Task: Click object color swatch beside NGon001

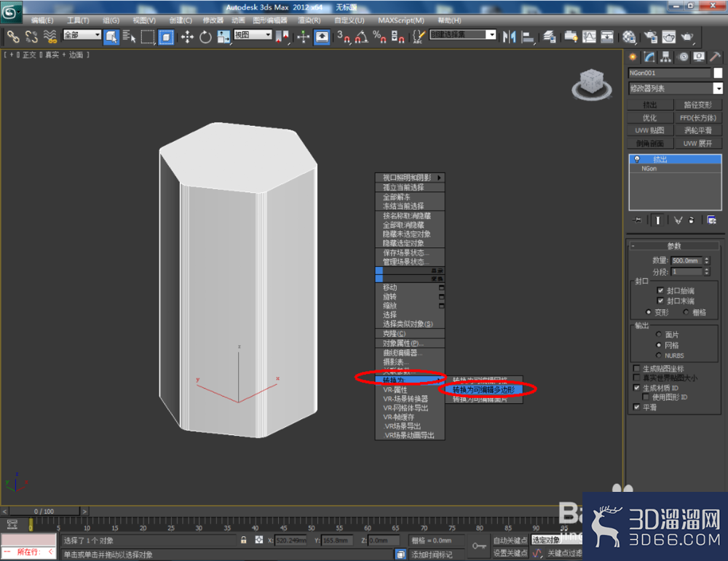Action: pos(718,73)
